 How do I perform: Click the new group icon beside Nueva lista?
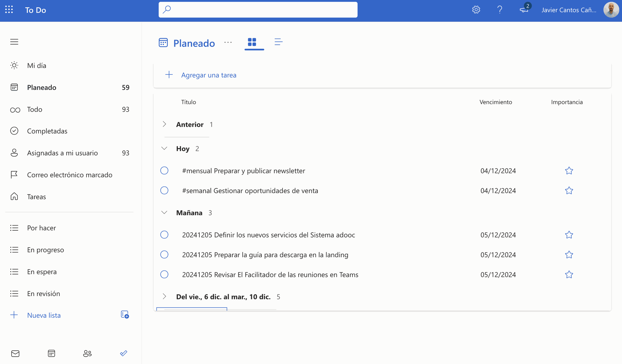point(125,314)
